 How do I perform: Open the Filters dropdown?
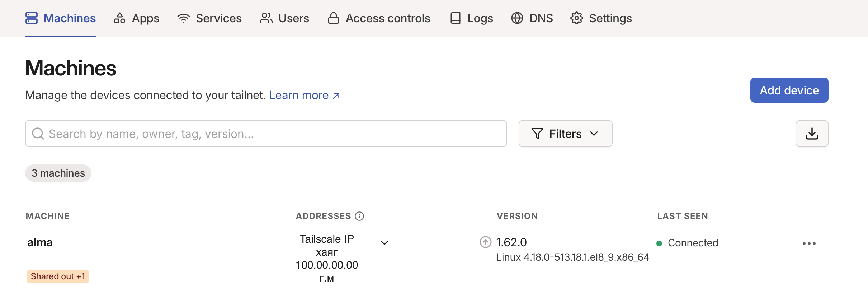coord(565,134)
